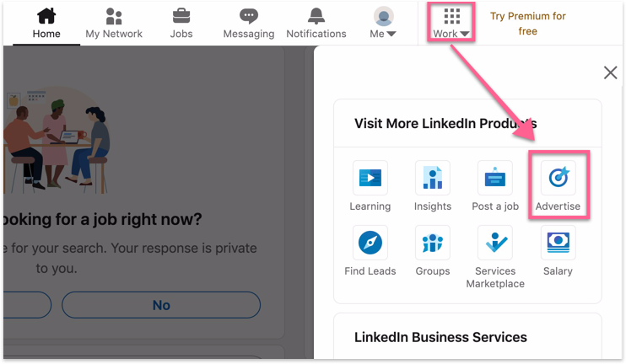Open the Insights product icon

click(x=433, y=178)
